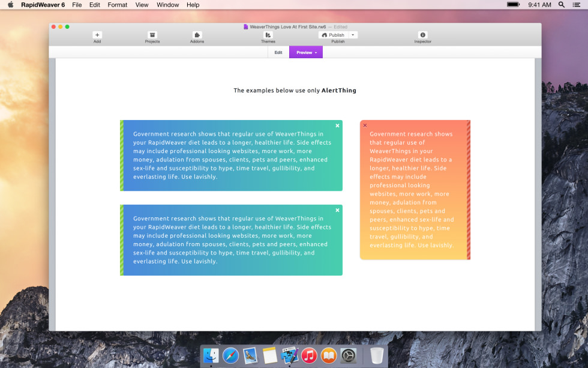Open the Inspector panel icon
This screenshot has height=368, width=588.
tap(422, 35)
